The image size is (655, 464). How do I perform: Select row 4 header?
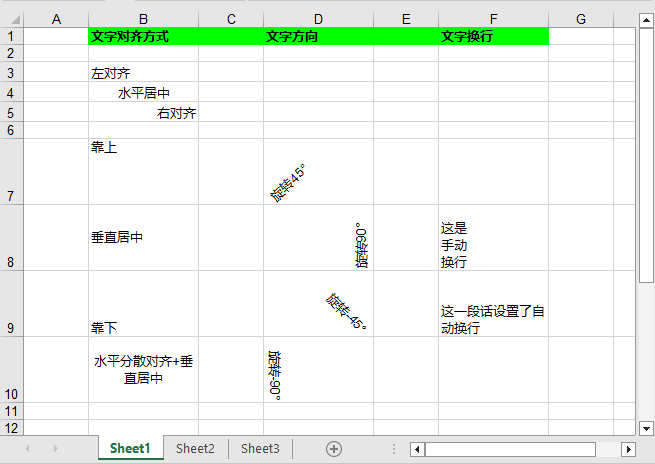(x=11, y=92)
